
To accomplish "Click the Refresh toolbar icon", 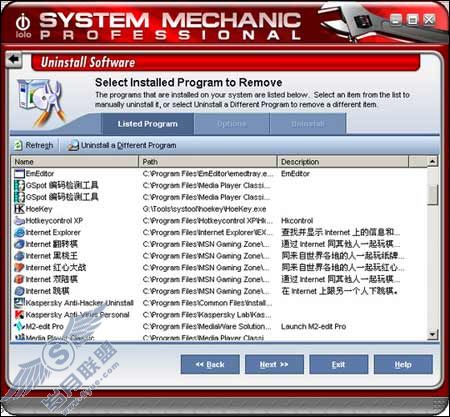I will click(x=18, y=145).
